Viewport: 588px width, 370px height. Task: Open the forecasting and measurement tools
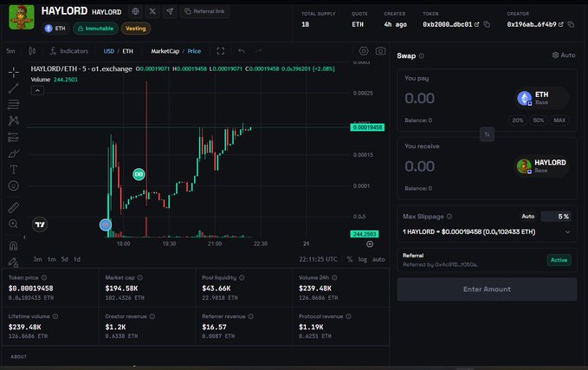point(14,138)
